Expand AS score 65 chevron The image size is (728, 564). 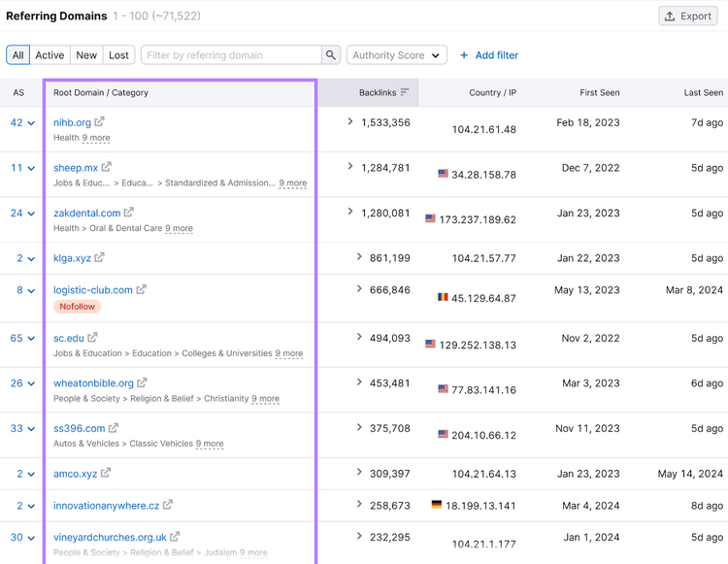click(x=31, y=339)
